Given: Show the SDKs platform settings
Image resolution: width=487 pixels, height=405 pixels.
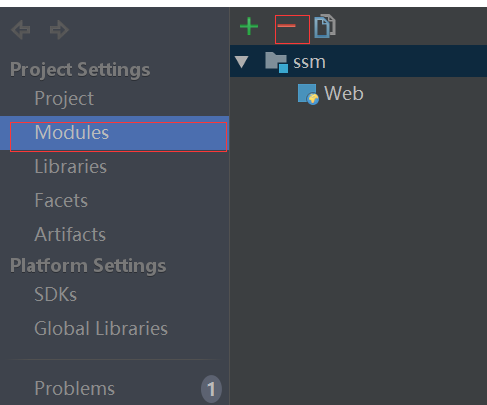Looking at the screenshot, I should click(x=56, y=294).
